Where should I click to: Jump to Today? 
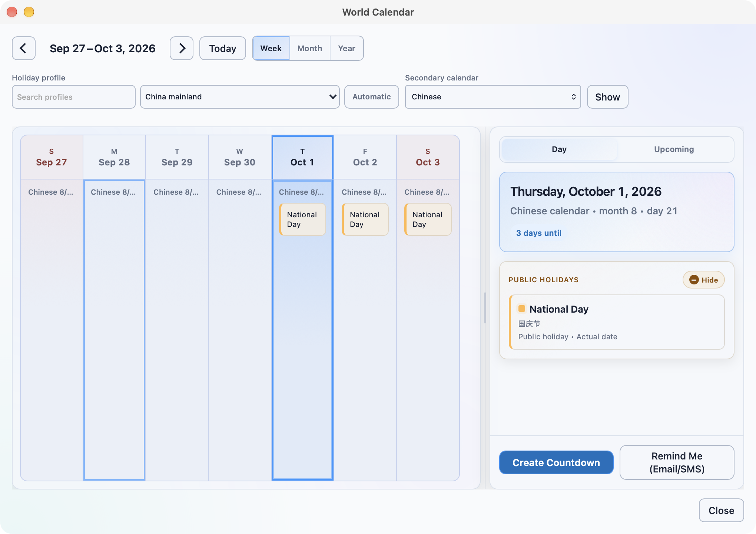(223, 48)
